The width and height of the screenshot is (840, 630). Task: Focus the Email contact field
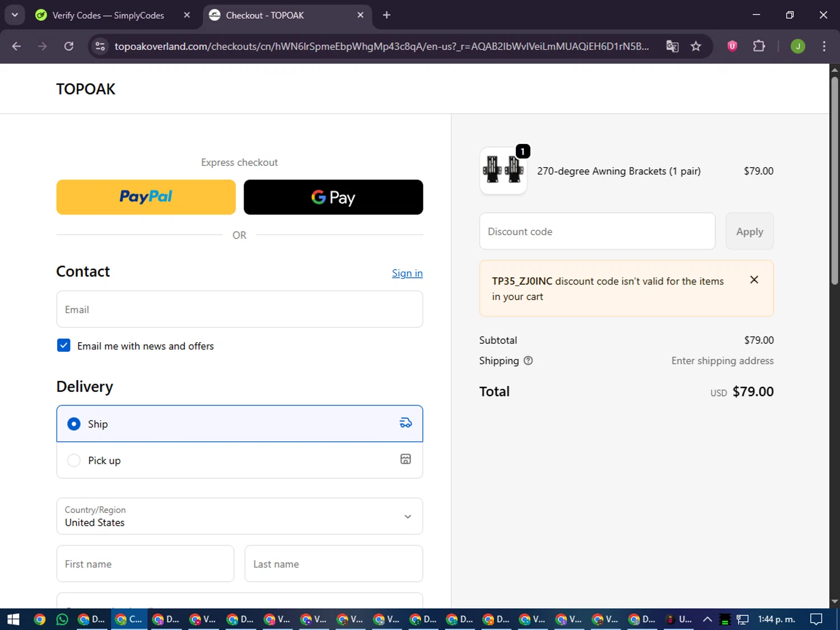[240, 309]
